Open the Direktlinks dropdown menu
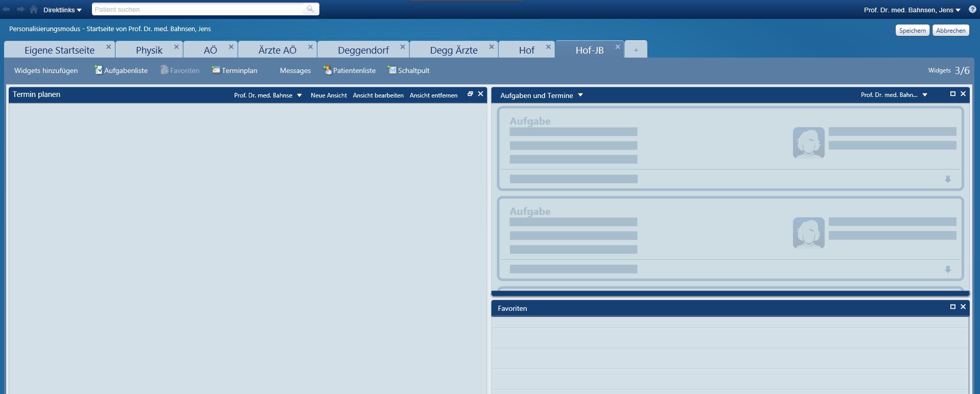Image resolution: width=980 pixels, height=394 pixels. point(62,10)
